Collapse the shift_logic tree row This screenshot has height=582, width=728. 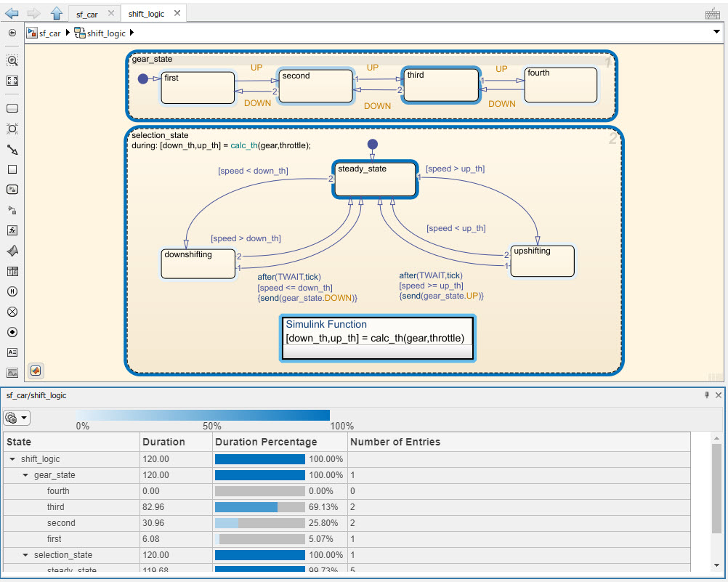coord(12,458)
